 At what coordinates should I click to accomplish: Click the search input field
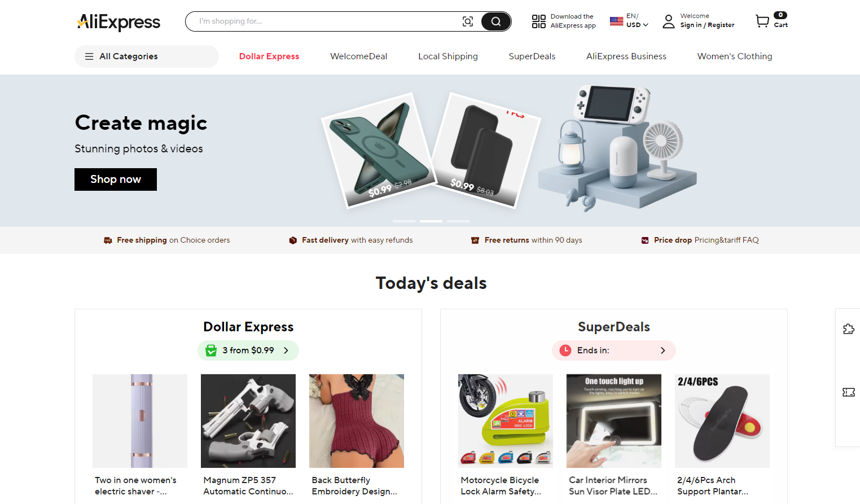point(327,21)
